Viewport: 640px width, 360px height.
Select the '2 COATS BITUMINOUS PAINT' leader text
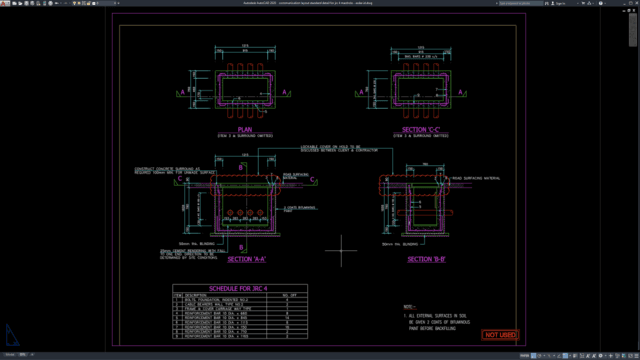tap(300, 209)
